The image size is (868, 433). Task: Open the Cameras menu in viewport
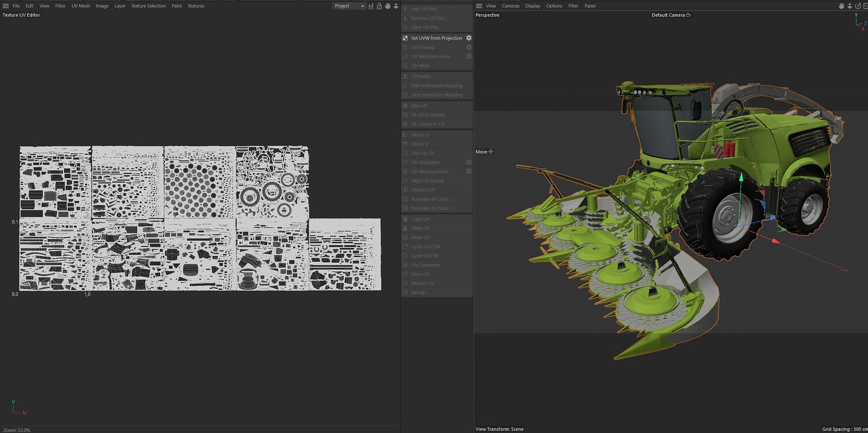pos(510,6)
